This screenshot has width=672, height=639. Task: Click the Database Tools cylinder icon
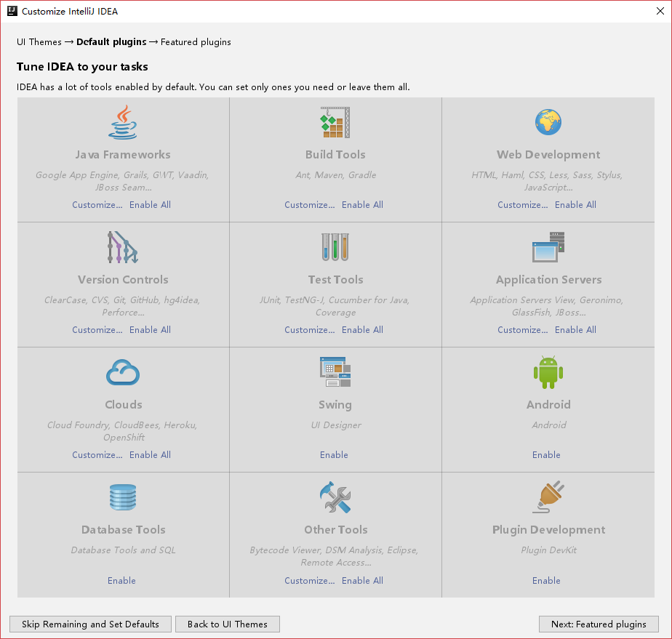tap(123, 497)
